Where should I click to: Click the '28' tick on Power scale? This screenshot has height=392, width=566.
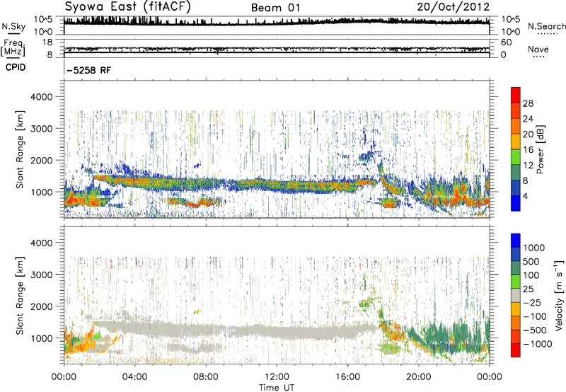(x=528, y=103)
